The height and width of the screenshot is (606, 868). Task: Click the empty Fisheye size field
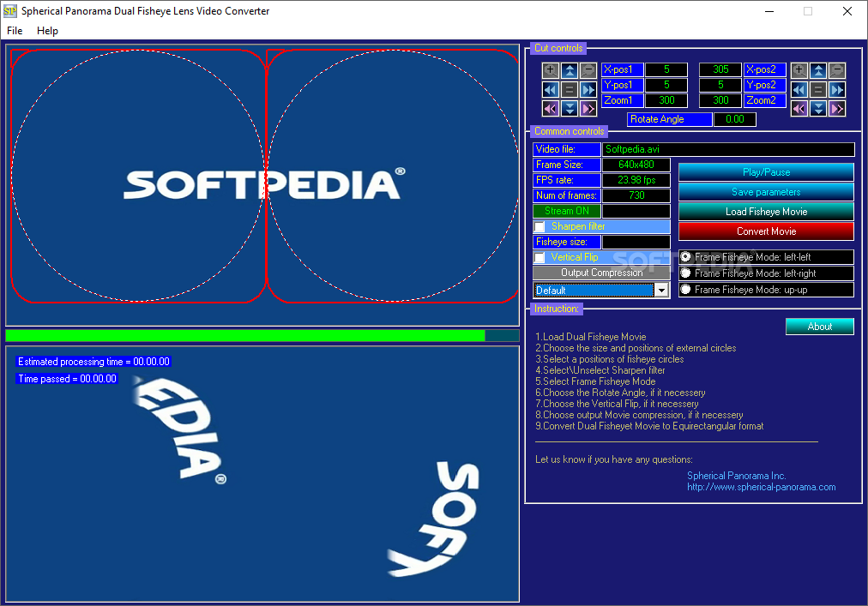[636, 242]
